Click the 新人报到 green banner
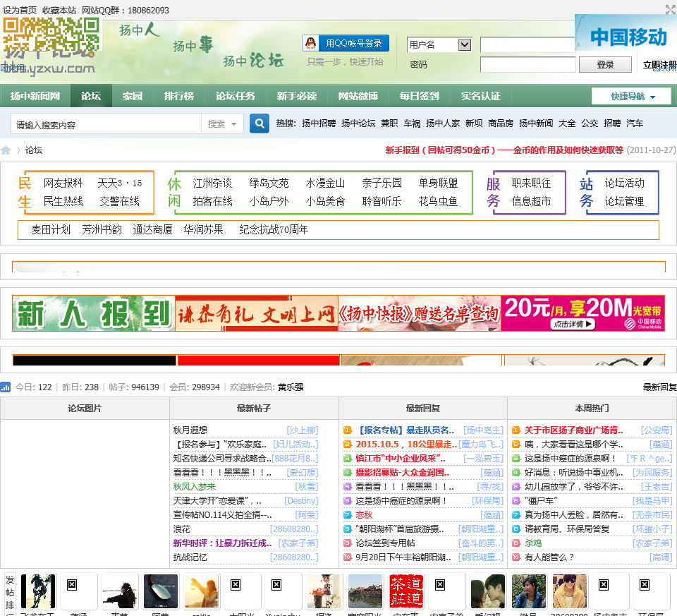Viewport: 677px width, 616px height. [94, 313]
